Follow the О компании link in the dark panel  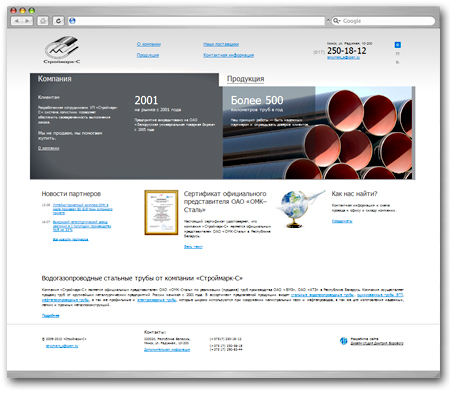(49, 148)
